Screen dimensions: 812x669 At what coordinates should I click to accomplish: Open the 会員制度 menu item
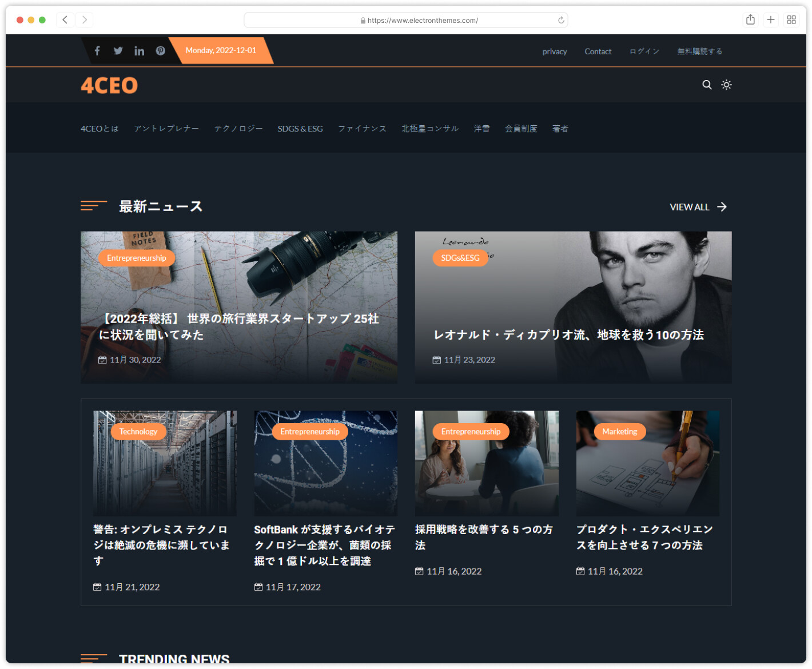pyautogui.click(x=521, y=129)
